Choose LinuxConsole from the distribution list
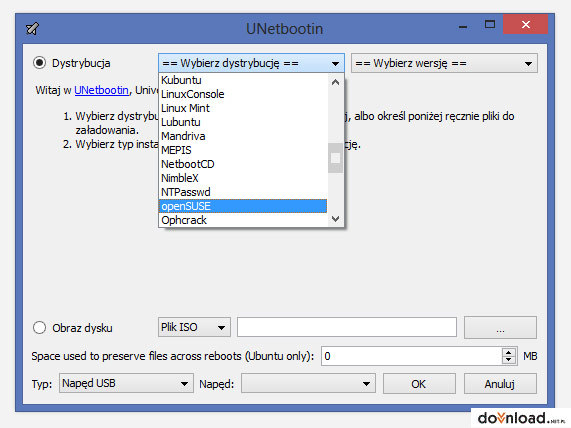 tap(243, 94)
